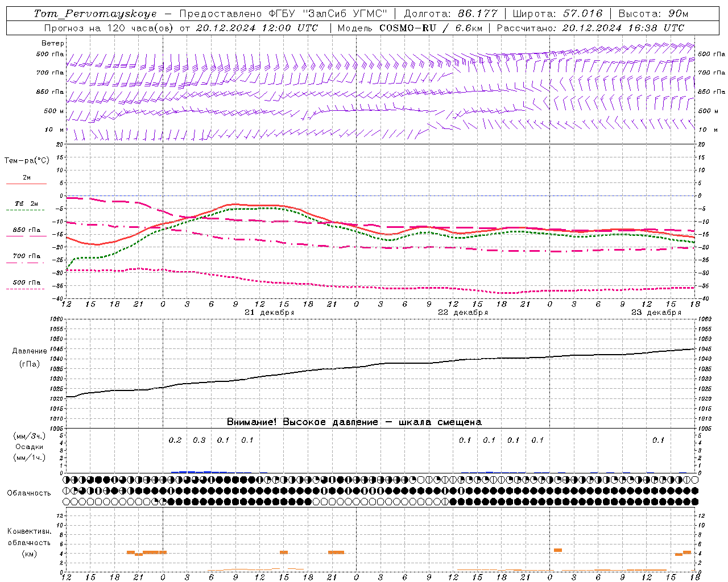The image size is (728, 582).
Task: Click the "Рассчитано: 20.12.2024 16:38 UTC" timestamp
Action: pyautogui.click(x=590, y=28)
